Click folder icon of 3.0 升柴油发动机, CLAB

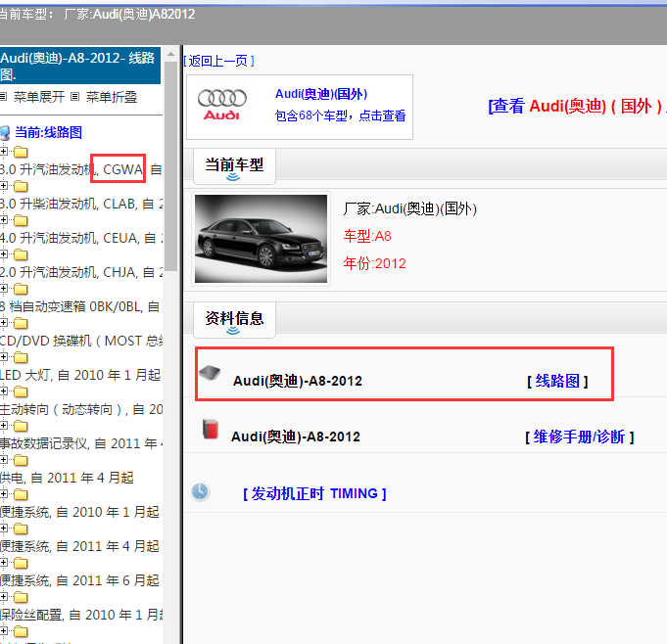pos(21,186)
